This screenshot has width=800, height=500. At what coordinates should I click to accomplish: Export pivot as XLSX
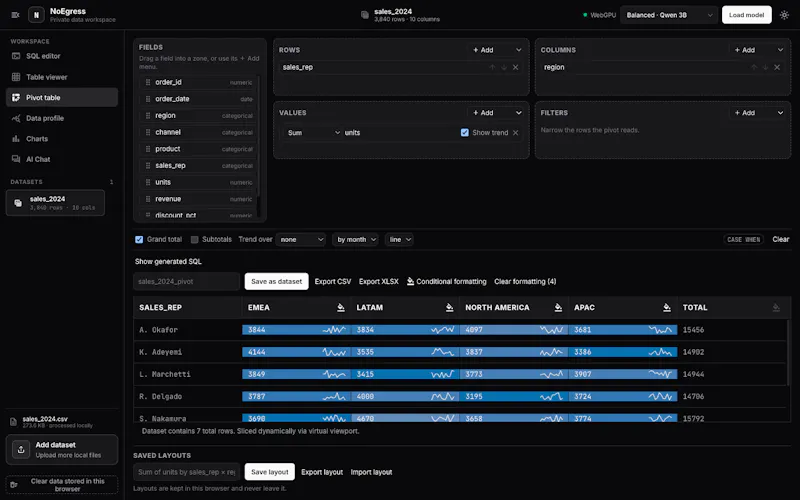[x=379, y=281]
